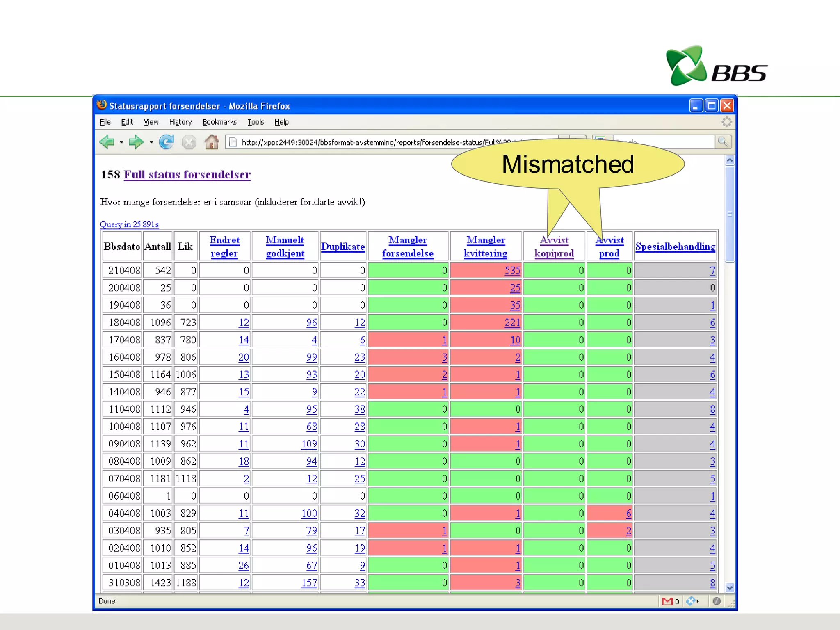
Task: Click the page icon in address bar
Action: 233,142
